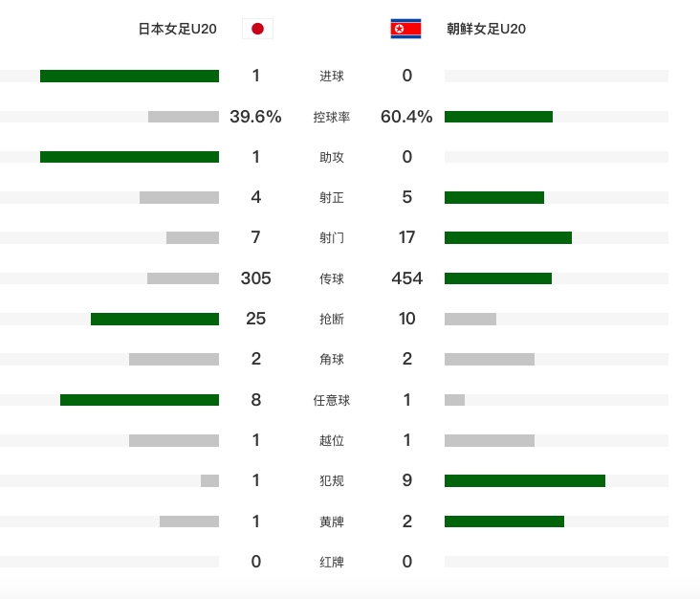Click Japan's 39.6% possession value
This screenshot has height=599, width=700.
point(255,117)
